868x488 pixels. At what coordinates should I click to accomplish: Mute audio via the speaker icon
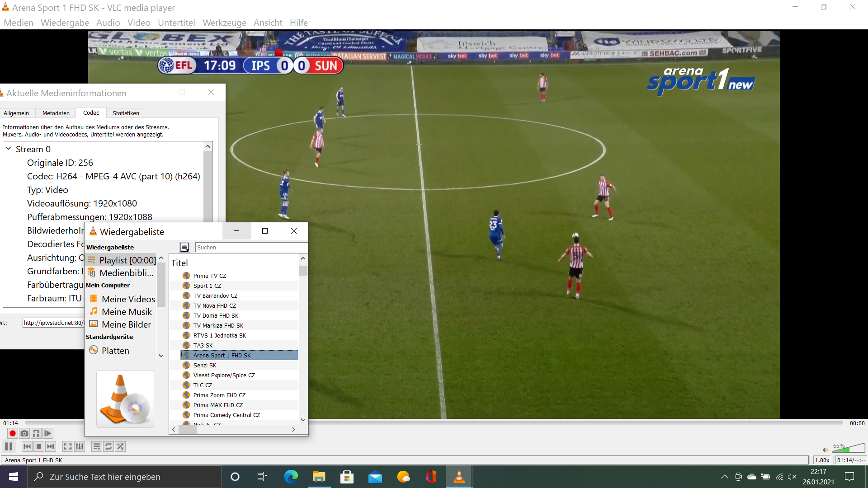pyautogui.click(x=825, y=450)
